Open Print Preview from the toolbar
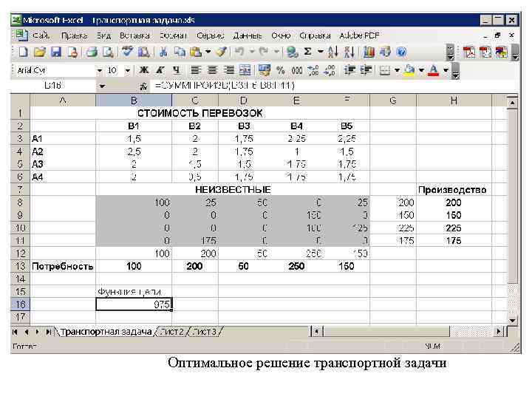The image size is (532, 399). tap(108, 52)
